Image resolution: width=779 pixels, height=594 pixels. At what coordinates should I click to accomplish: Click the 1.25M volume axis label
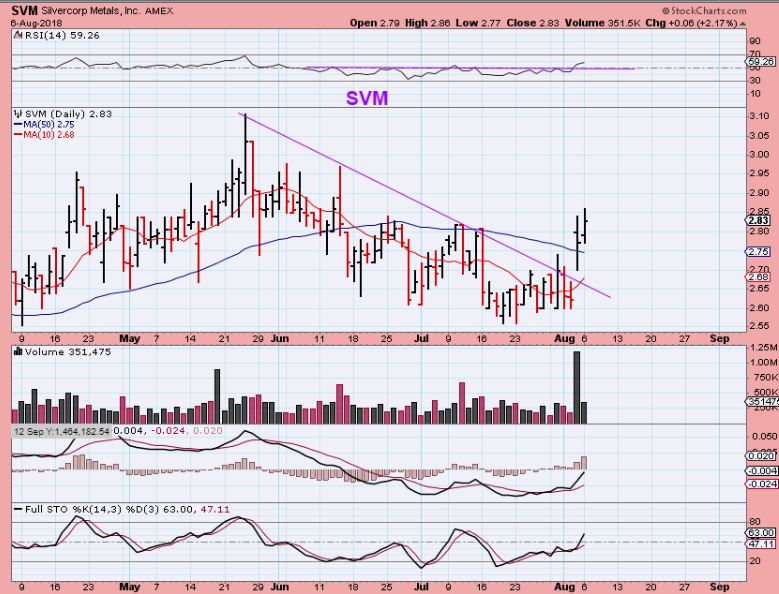point(763,348)
